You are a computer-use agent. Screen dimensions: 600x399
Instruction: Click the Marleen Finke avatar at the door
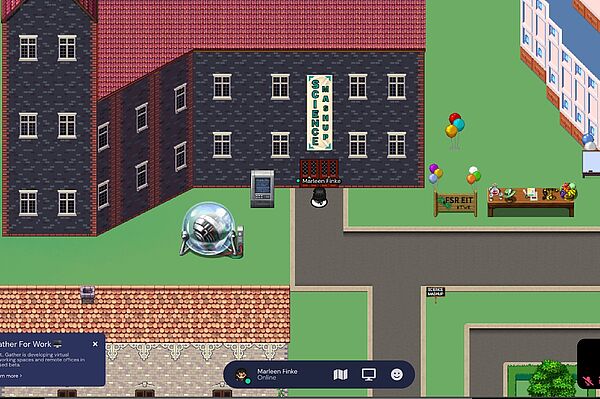pyautogui.click(x=319, y=197)
